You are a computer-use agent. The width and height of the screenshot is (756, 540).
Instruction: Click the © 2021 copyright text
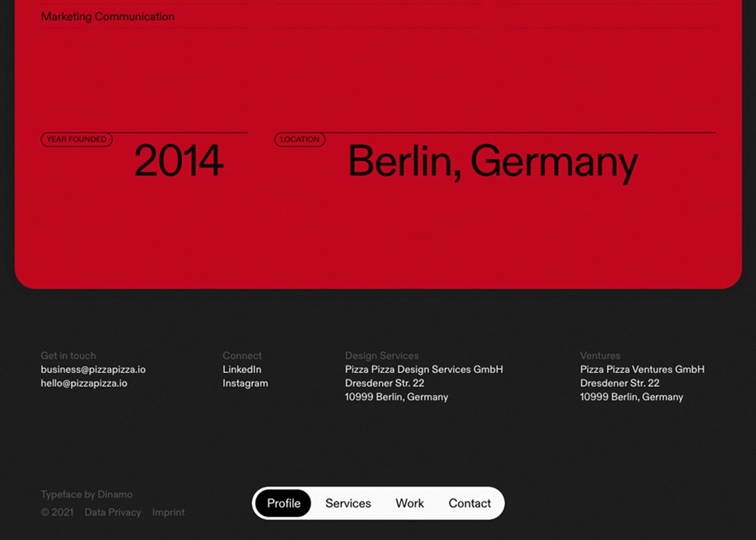[57, 512]
